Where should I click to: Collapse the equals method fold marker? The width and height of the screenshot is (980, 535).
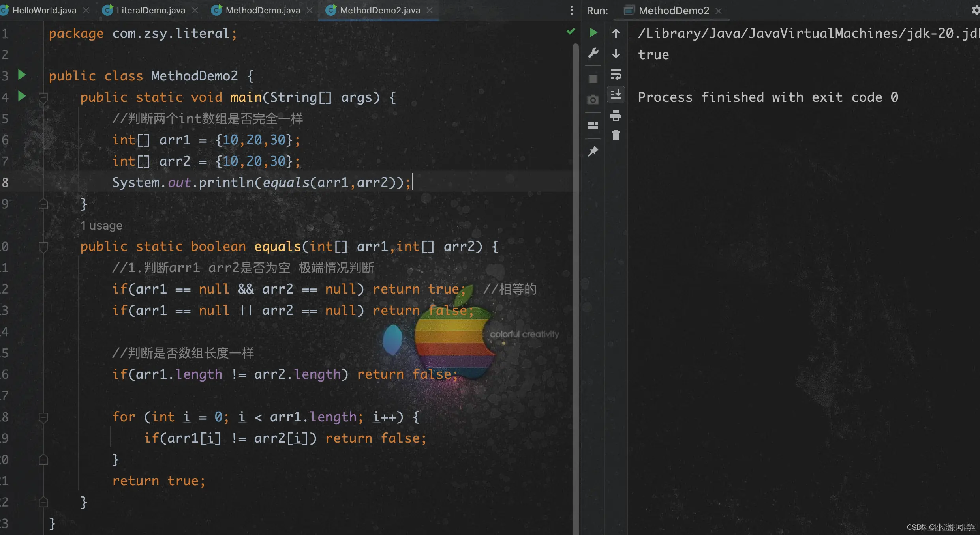coord(43,247)
